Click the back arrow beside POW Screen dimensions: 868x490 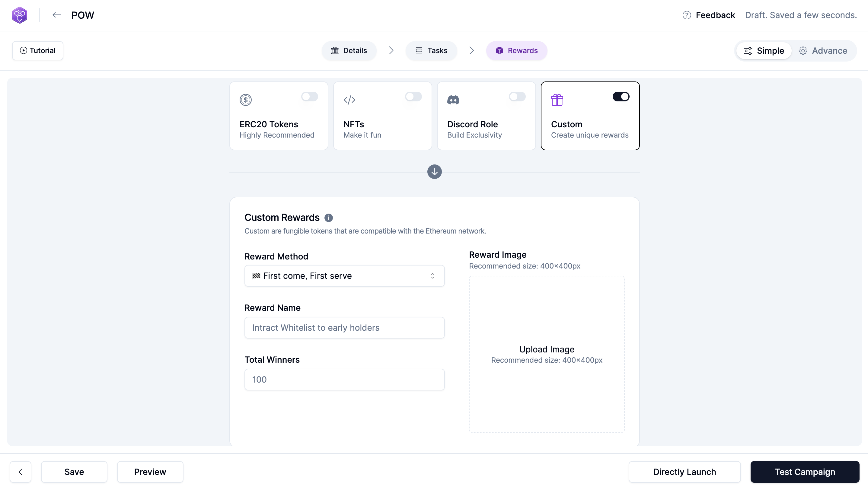coord(57,15)
